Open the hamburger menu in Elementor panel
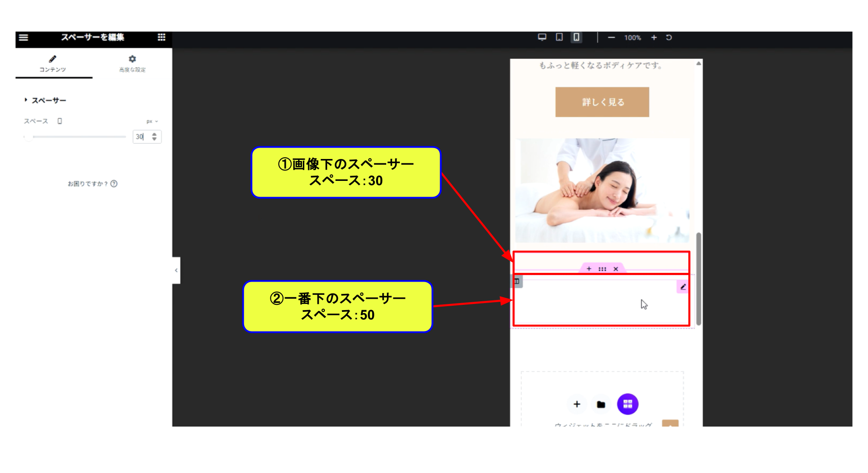868x473 pixels. (x=24, y=37)
